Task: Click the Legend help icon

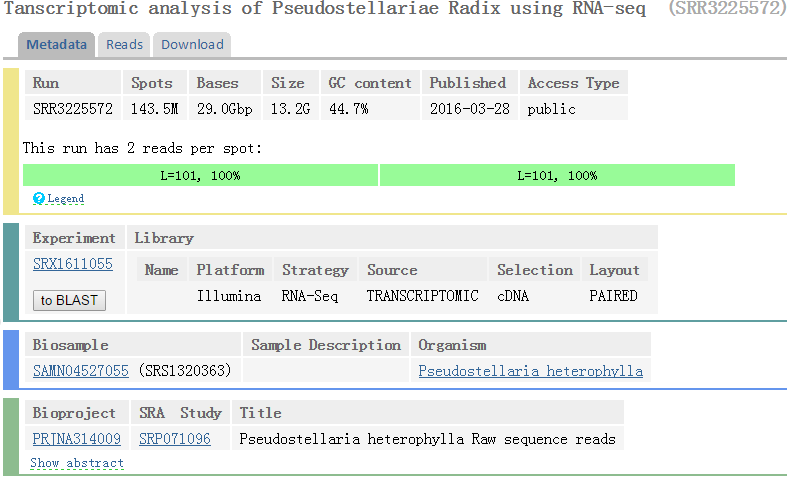Action: coord(39,198)
